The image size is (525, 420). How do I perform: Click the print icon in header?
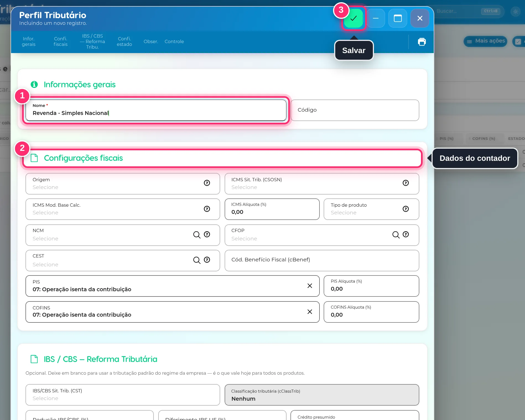point(422,42)
